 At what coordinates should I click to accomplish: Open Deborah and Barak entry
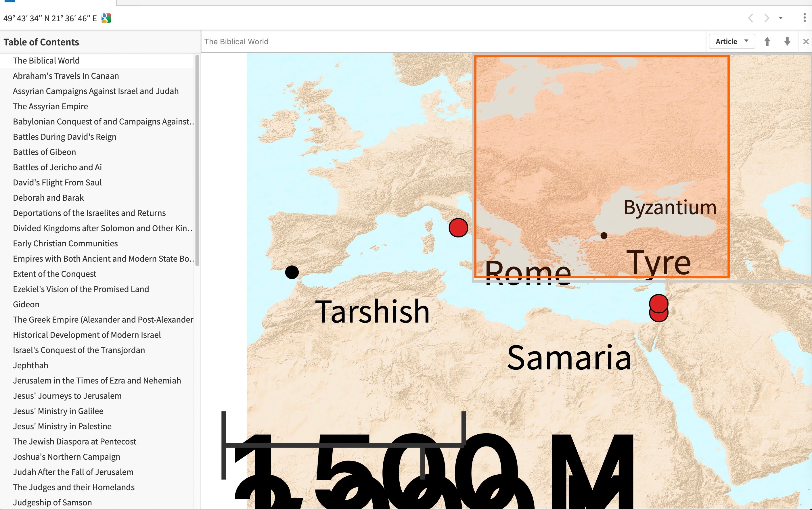pos(48,198)
